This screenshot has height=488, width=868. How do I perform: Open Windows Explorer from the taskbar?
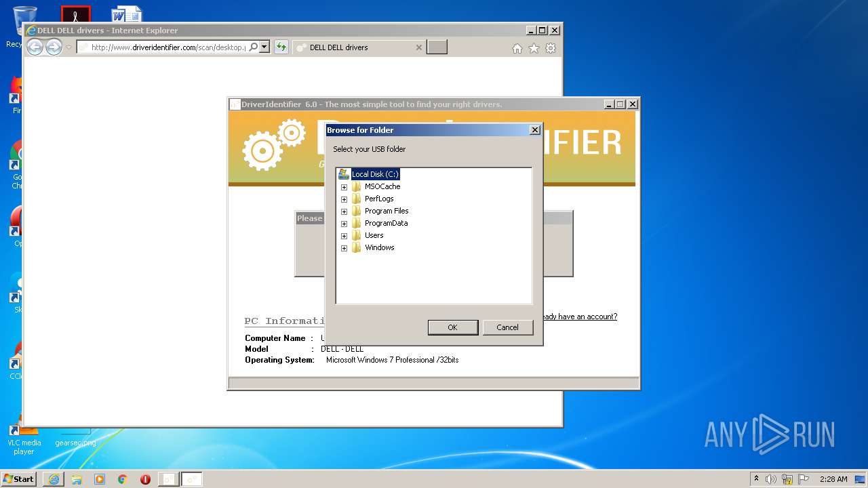coord(77,479)
